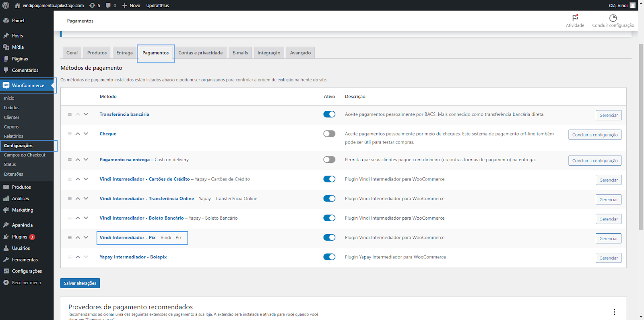Click the WordPress logo icon
Viewport: 644px width, 320px height.
click(6, 5)
